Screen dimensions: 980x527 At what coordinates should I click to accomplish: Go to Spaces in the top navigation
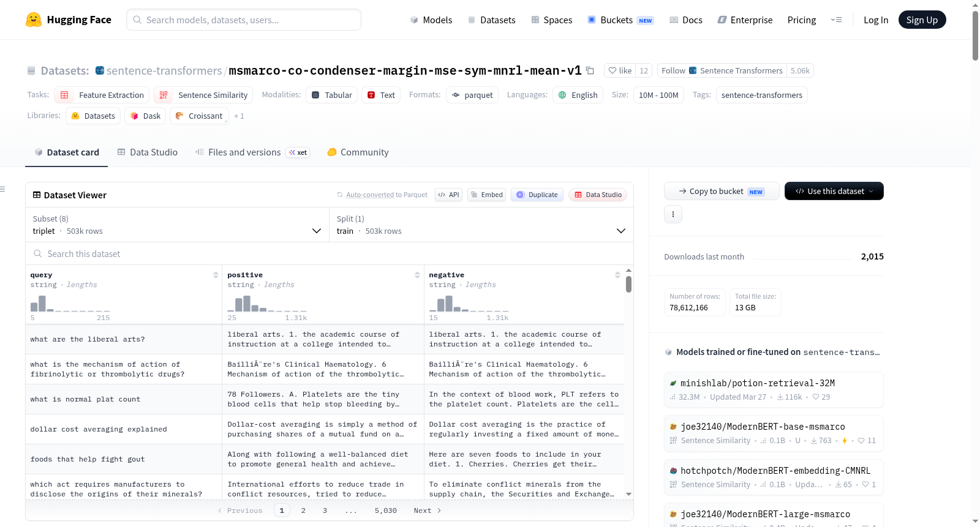click(552, 20)
